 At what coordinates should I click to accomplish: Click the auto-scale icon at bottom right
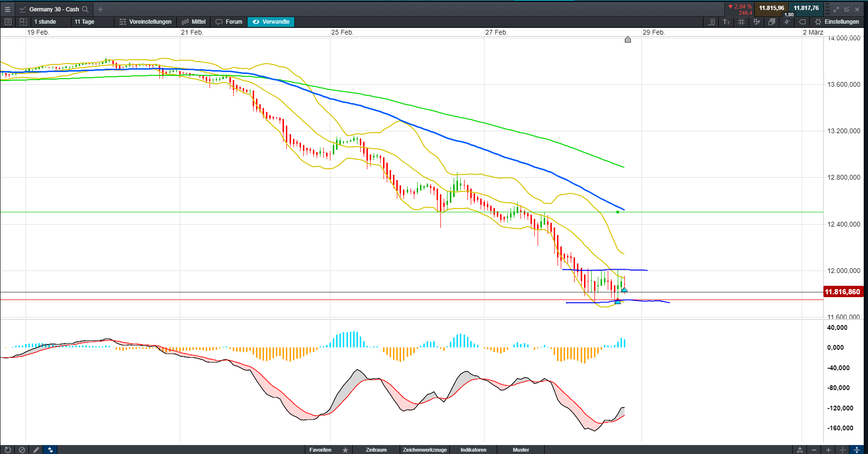pos(800,450)
